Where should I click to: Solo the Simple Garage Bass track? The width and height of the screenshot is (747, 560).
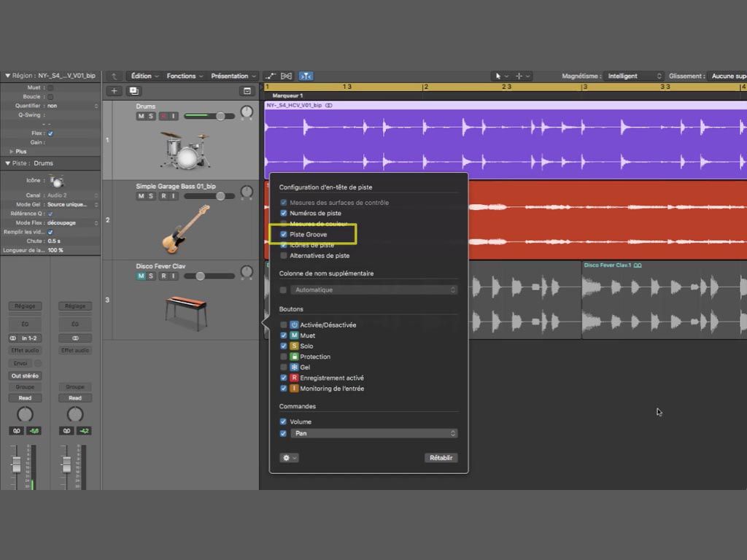click(151, 196)
